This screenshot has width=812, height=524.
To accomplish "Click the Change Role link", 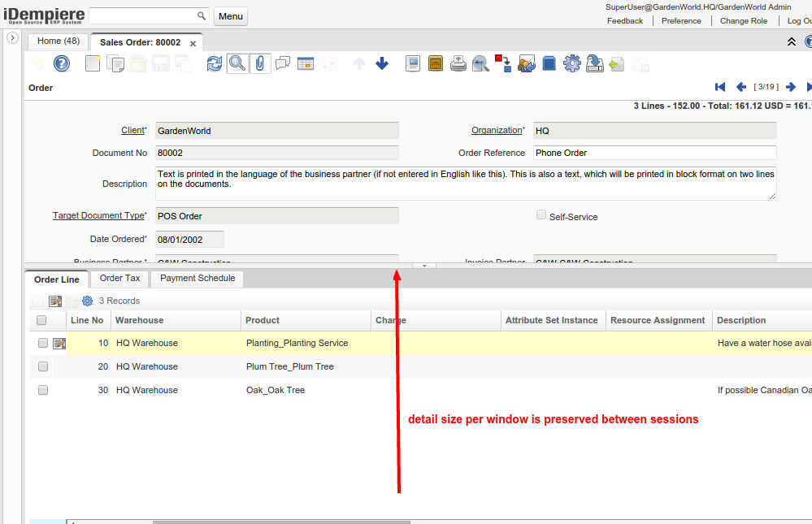I will coord(743,21).
